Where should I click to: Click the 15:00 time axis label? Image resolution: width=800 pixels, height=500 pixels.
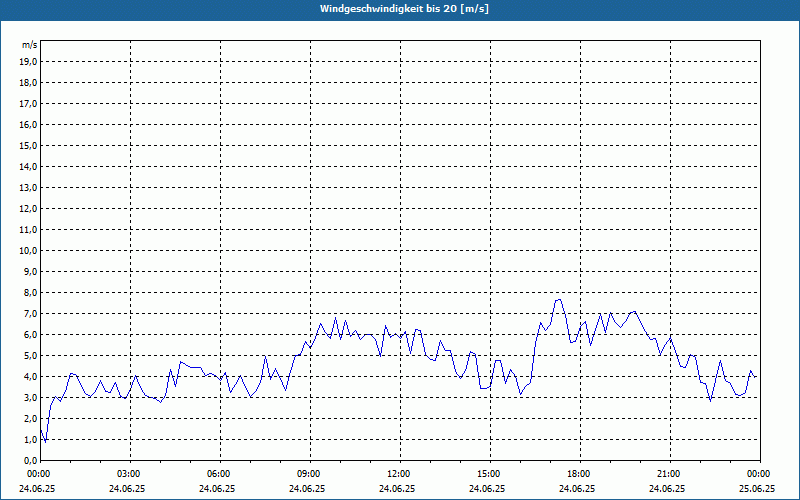pos(488,474)
